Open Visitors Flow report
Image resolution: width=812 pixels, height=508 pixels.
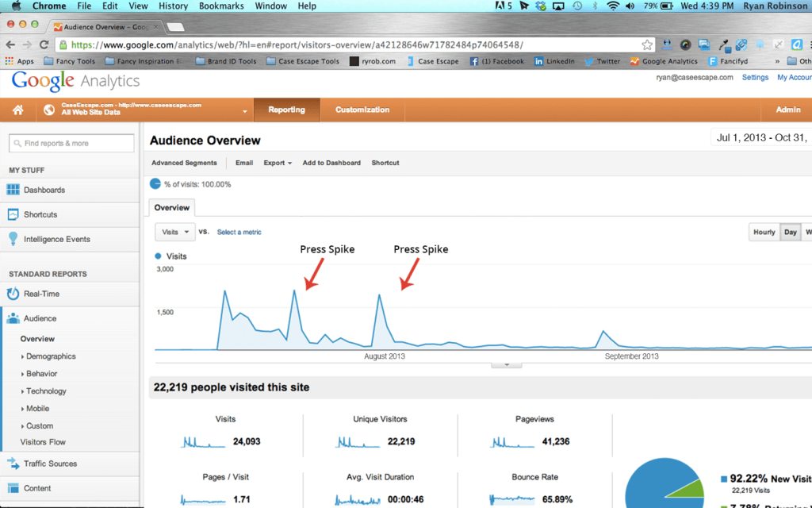coord(43,442)
